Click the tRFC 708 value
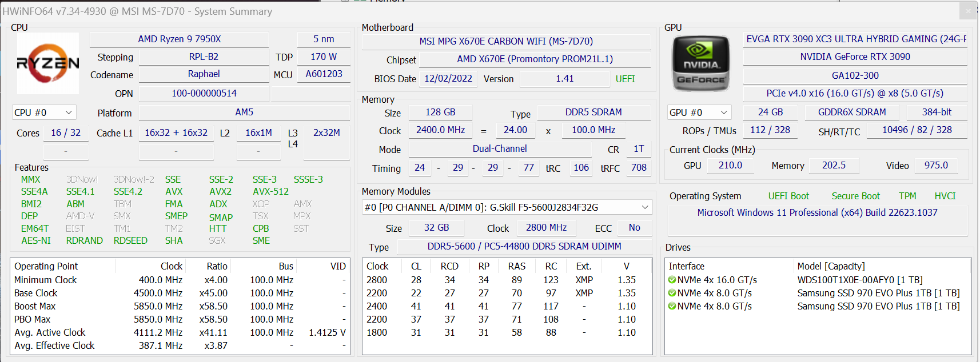Image resolution: width=980 pixels, height=362 pixels. (639, 168)
